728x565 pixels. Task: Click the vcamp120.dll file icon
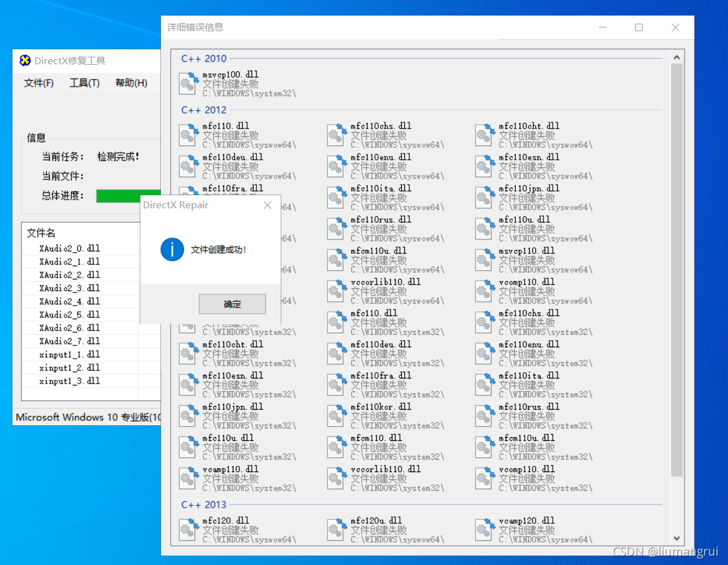click(485, 529)
